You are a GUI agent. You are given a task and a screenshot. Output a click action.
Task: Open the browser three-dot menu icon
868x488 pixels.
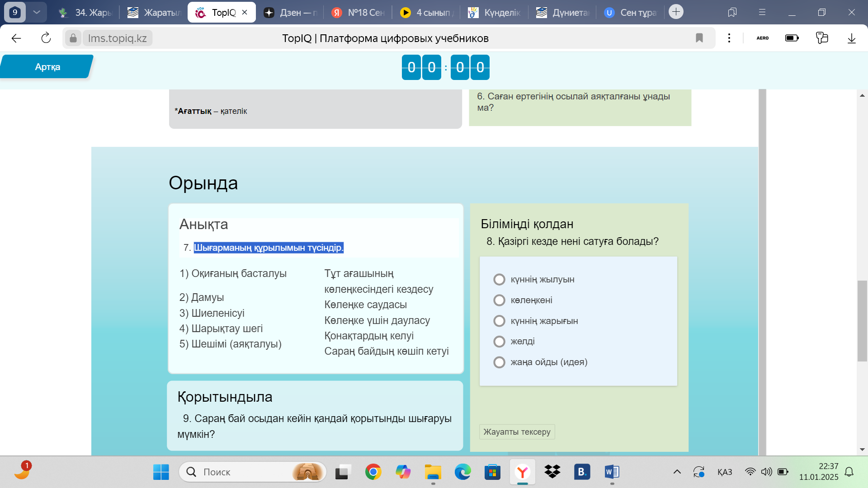point(729,38)
